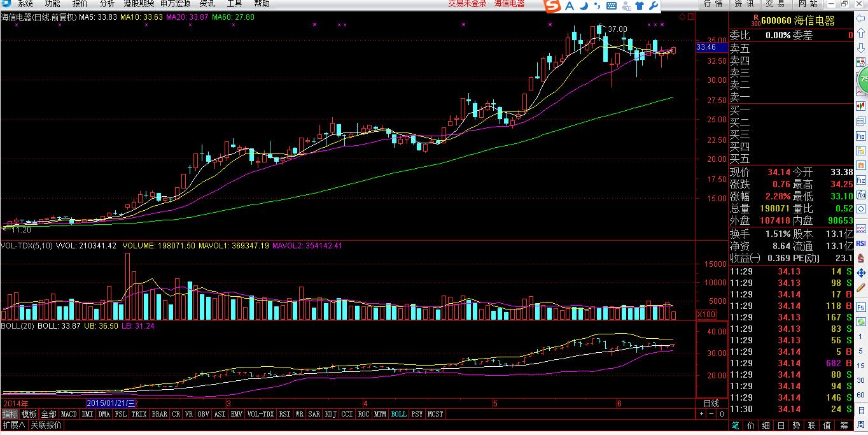This screenshot has width=868, height=435.
Task: Open the 工具 menu
Action: coord(234,4)
